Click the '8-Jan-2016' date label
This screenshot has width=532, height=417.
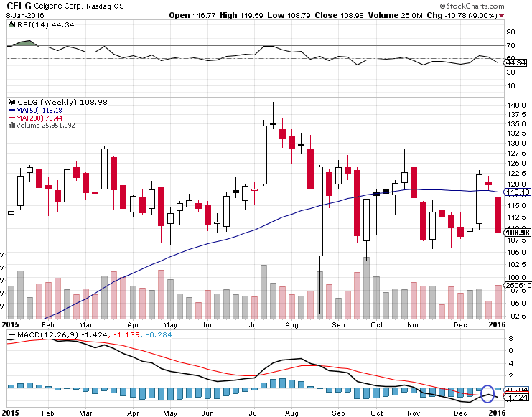24,16
